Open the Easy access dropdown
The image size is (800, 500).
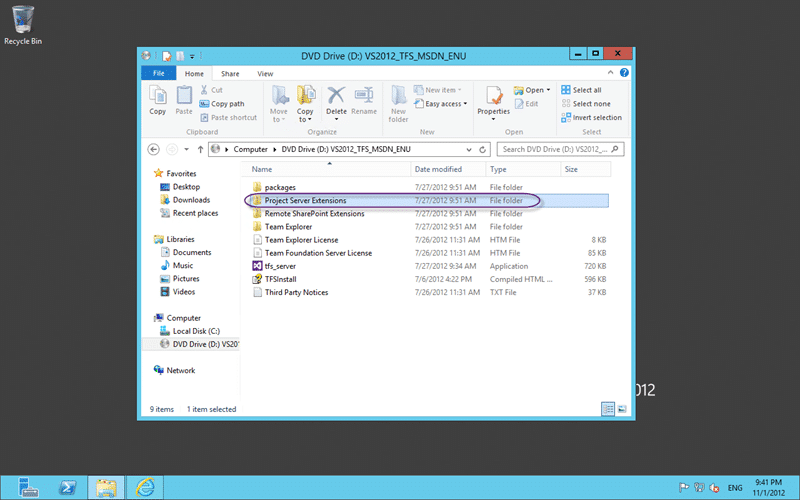(x=441, y=104)
